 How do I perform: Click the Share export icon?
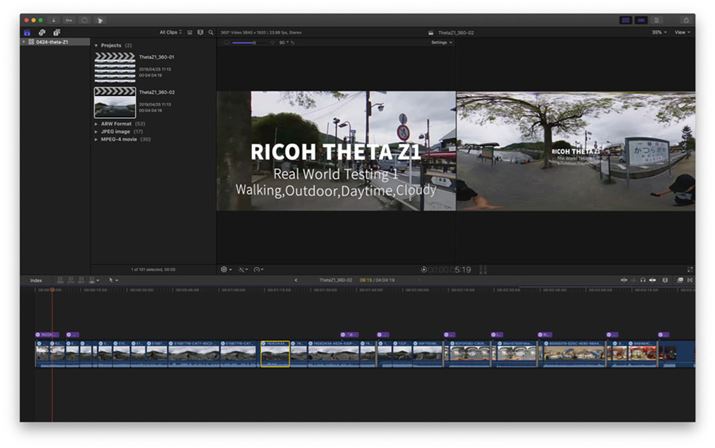(x=687, y=19)
